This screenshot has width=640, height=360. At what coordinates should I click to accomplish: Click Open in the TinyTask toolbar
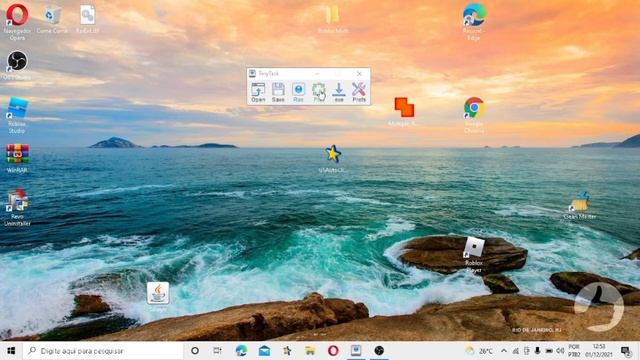[258, 92]
